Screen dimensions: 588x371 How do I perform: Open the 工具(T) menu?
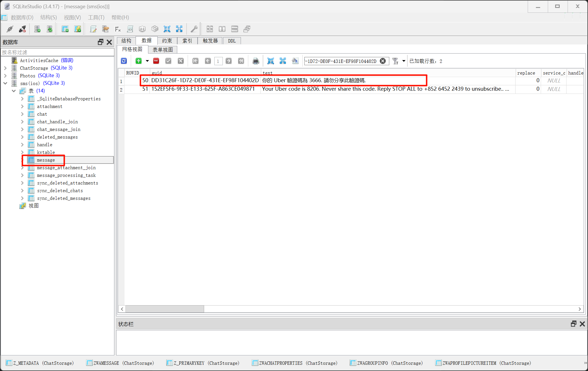[96, 18]
